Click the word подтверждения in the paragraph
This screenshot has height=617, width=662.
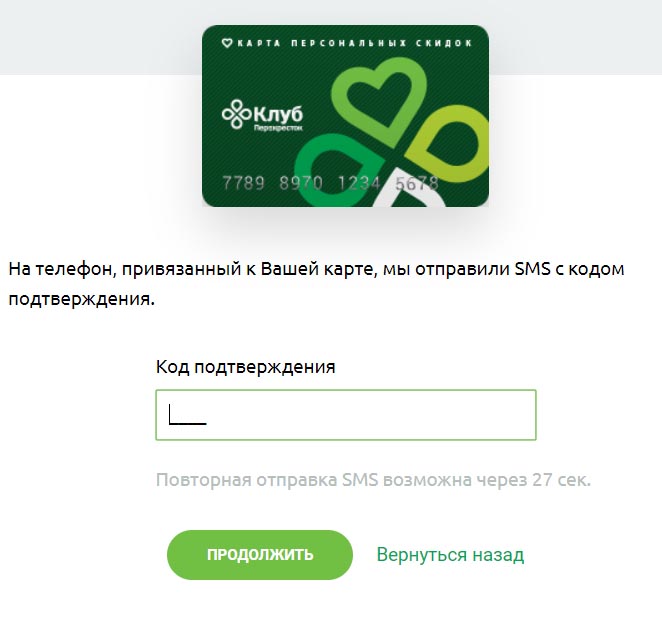tap(81, 299)
